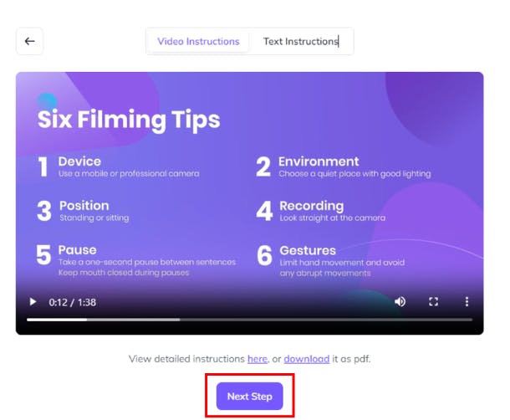Click the 'Device' tip heading in the video
Image resolution: width=510 pixels, height=420 pixels.
[x=79, y=161]
